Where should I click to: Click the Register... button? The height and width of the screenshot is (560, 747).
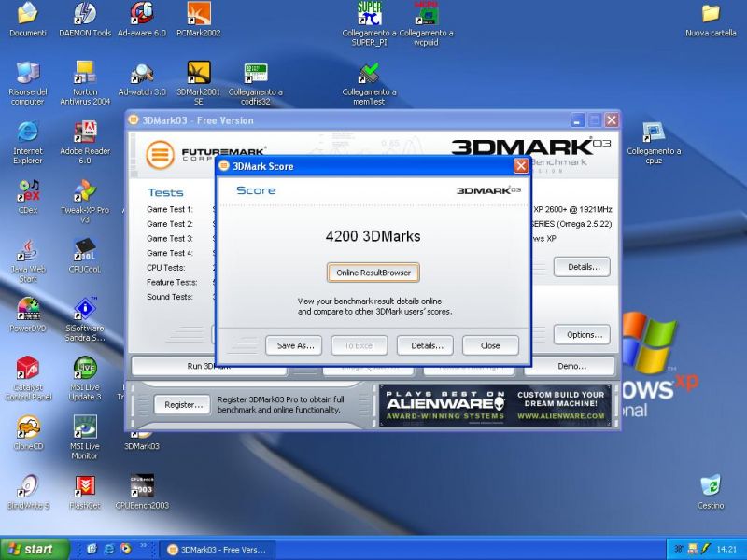[182, 405]
